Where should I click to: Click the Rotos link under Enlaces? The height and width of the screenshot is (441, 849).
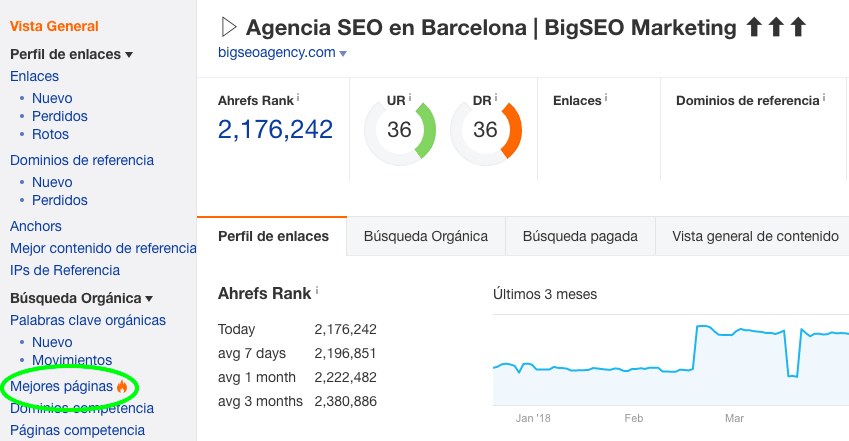50,134
